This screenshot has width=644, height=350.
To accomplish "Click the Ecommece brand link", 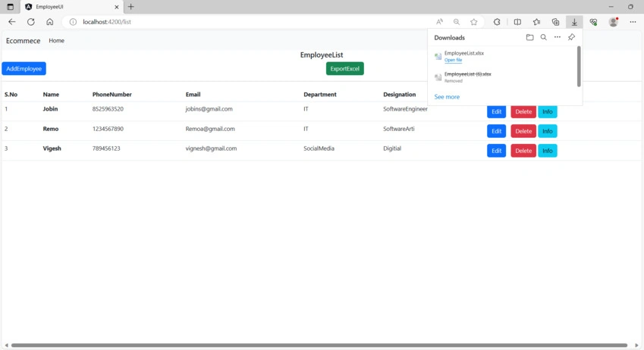I will click(23, 41).
